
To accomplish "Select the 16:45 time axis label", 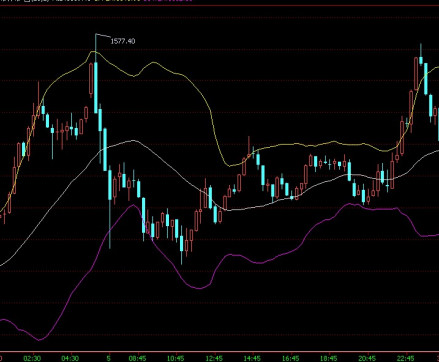I will coord(290,359).
